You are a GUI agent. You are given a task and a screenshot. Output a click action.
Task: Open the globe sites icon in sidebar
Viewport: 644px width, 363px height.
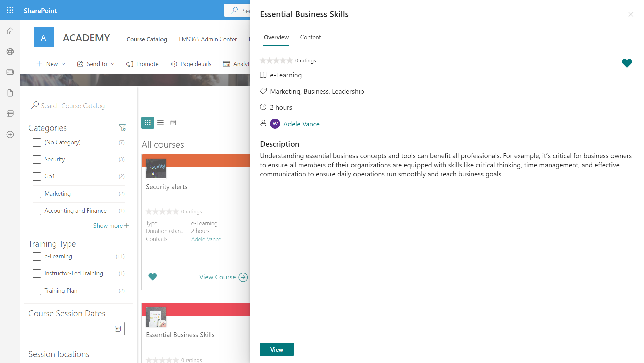coord(10,52)
